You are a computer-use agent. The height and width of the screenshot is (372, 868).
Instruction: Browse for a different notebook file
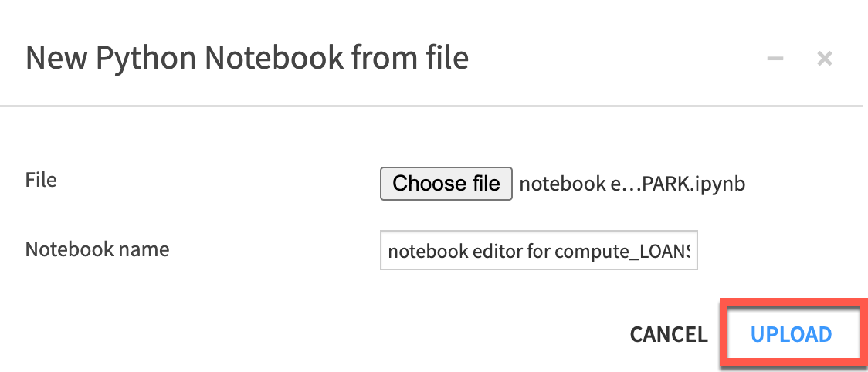click(446, 184)
